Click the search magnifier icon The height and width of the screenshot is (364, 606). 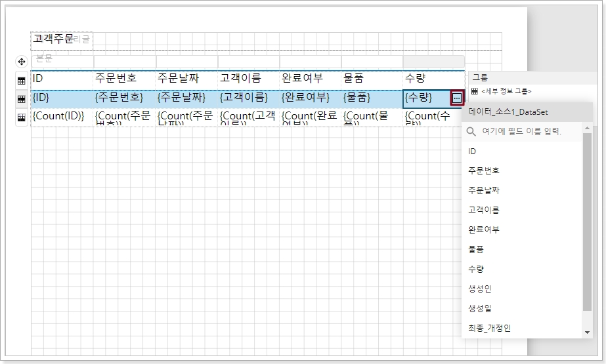(471, 132)
